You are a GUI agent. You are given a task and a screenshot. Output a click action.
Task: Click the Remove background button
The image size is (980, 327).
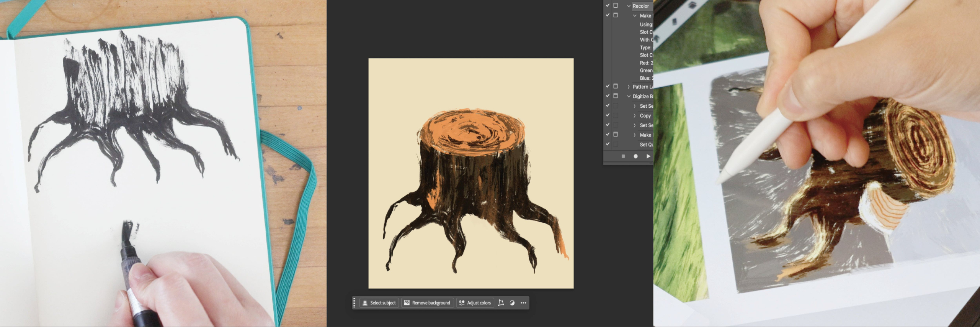pos(427,303)
